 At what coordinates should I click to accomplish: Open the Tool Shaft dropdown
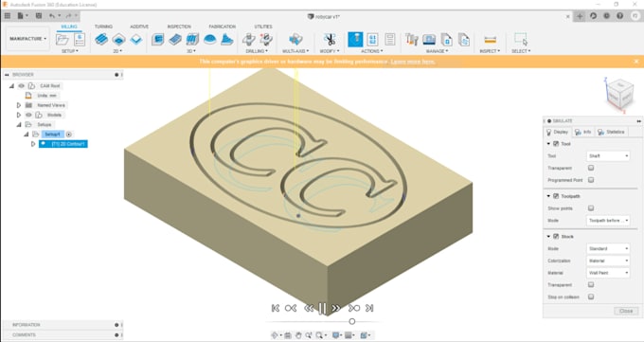[x=608, y=155]
